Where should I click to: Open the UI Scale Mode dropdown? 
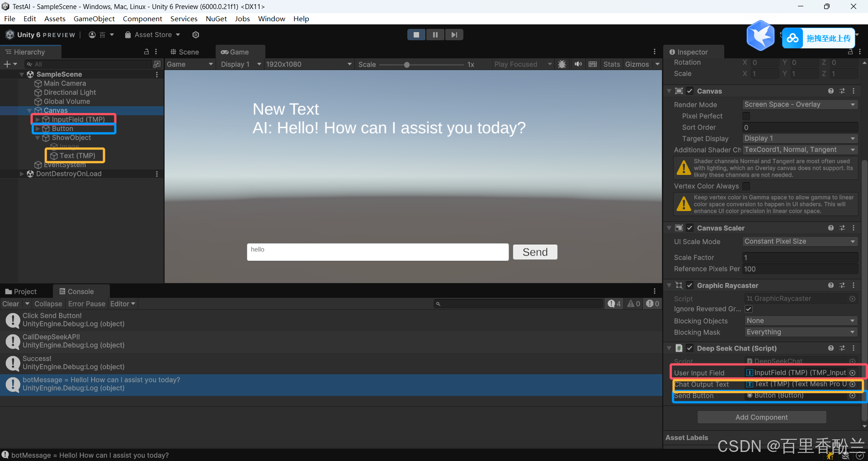coord(800,242)
